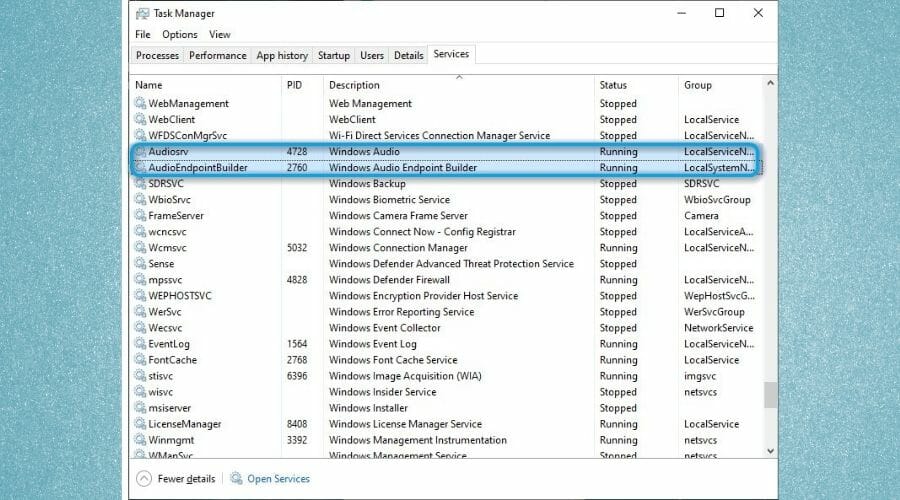This screenshot has width=900, height=500.
Task: Click Windows Encryption Provider Host Service text
Action: (x=424, y=296)
